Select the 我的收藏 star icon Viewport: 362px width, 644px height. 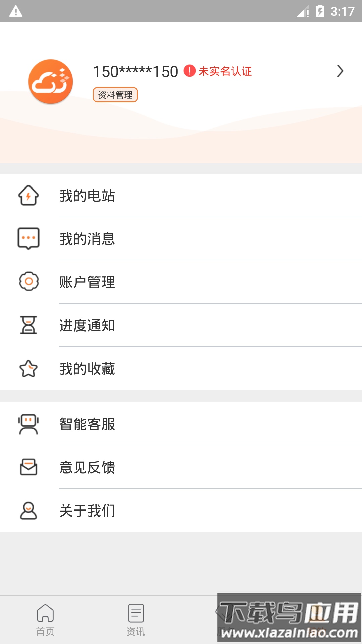tap(28, 369)
